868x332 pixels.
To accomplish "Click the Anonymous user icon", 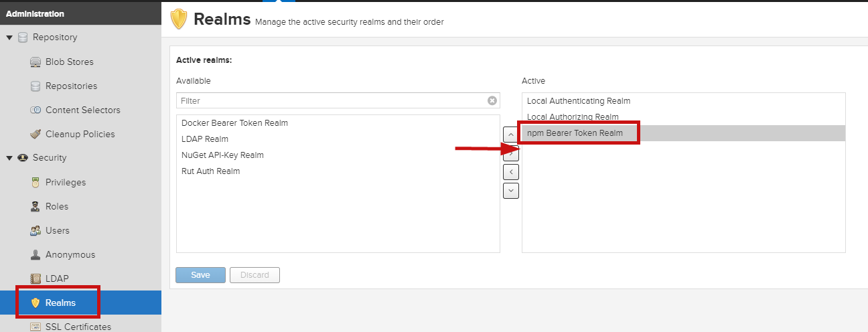I will tap(35, 254).
